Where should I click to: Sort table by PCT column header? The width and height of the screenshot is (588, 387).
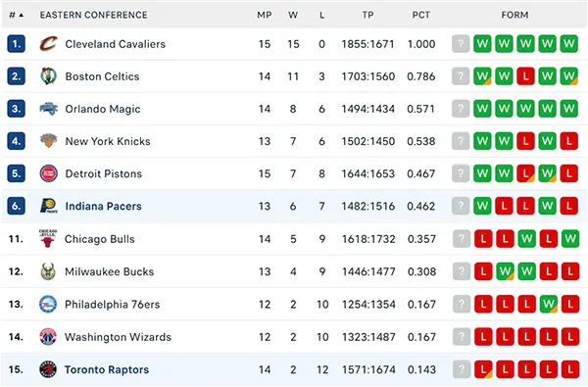tap(421, 15)
